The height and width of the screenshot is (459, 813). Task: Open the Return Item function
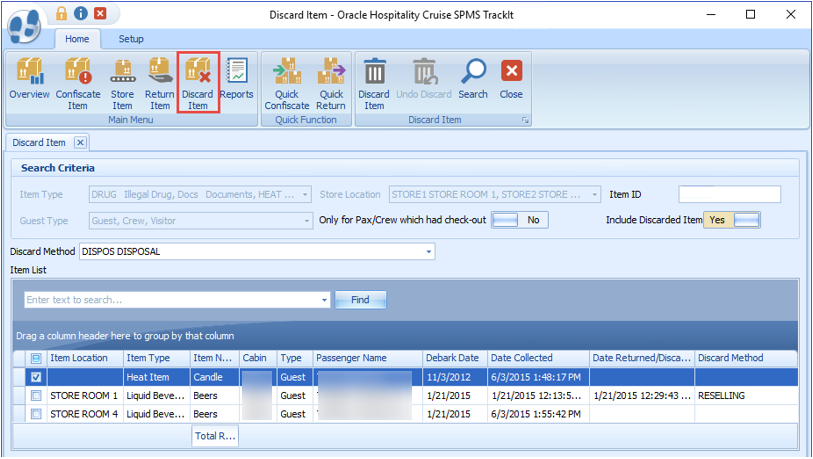159,84
